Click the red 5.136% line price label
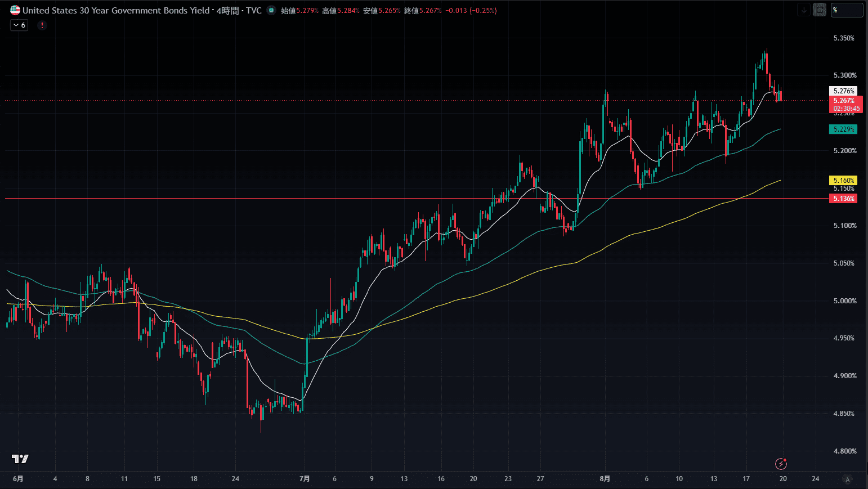 (x=843, y=199)
